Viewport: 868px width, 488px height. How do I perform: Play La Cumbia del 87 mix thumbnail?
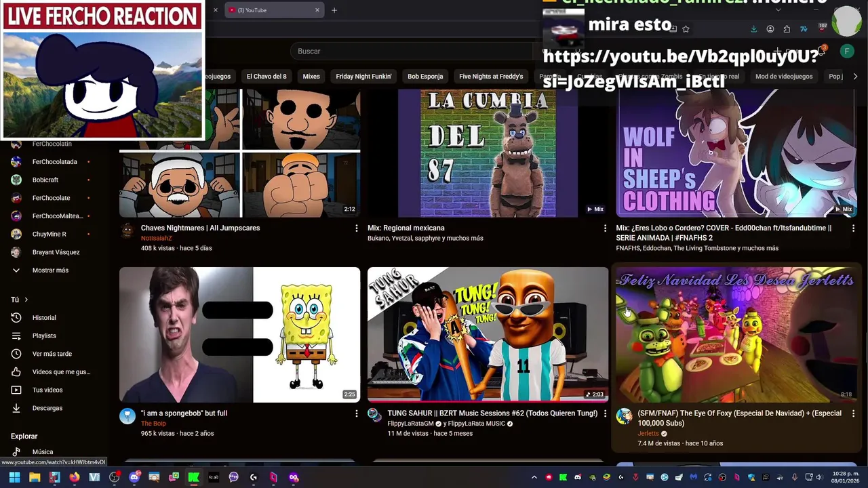(488, 153)
